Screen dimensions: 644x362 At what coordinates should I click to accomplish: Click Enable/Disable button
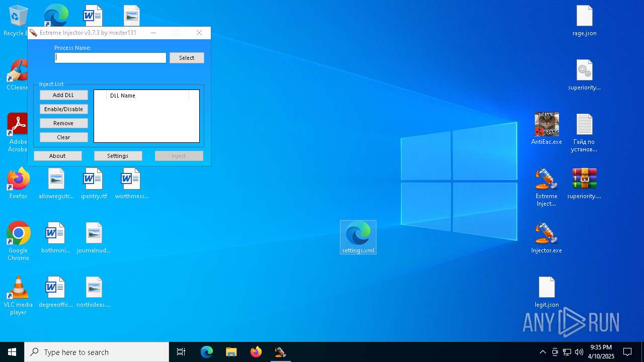tap(63, 109)
